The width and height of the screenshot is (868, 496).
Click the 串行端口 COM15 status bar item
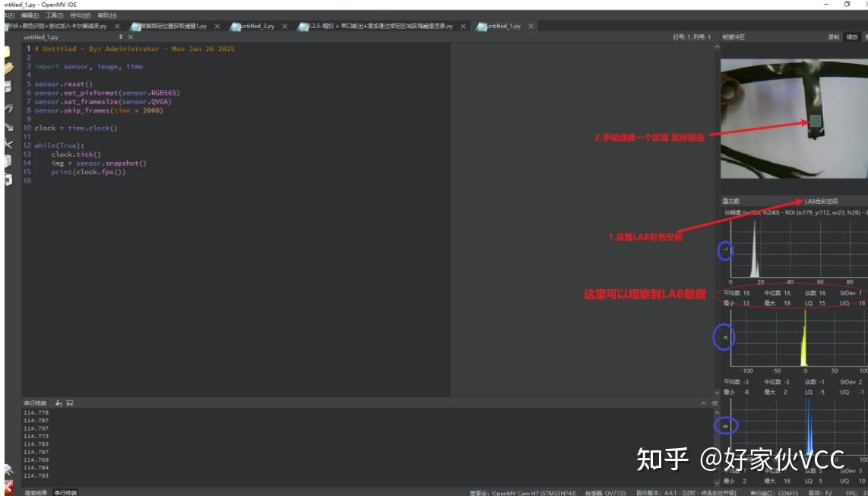(x=774, y=492)
